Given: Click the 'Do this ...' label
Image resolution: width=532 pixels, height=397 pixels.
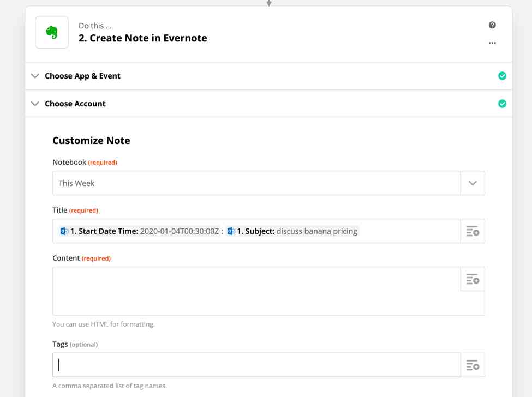Looking at the screenshot, I should (95, 26).
